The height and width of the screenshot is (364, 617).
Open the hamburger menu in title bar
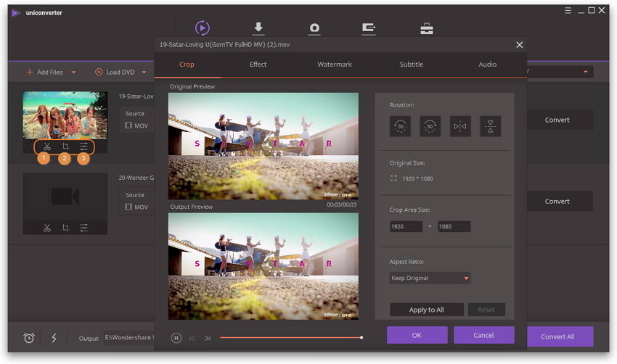[x=568, y=11]
